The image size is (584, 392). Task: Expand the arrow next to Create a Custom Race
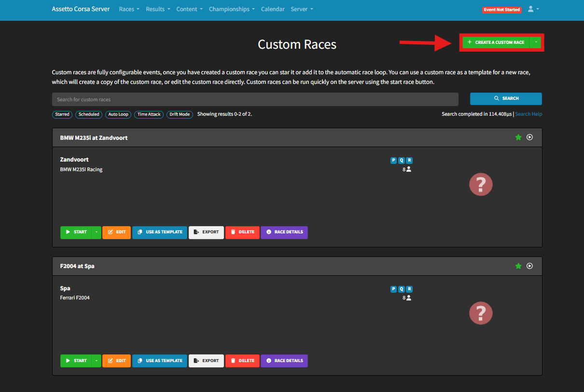(x=536, y=42)
